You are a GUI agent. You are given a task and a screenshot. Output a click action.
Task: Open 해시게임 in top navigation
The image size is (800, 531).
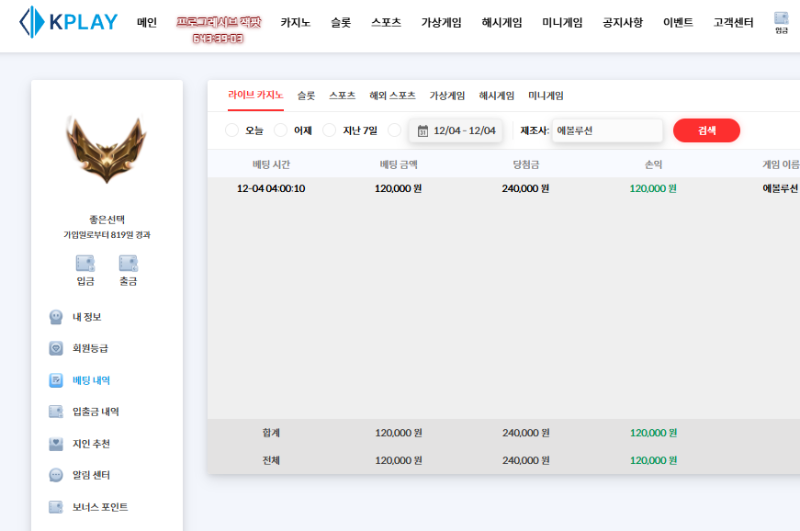point(502,22)
